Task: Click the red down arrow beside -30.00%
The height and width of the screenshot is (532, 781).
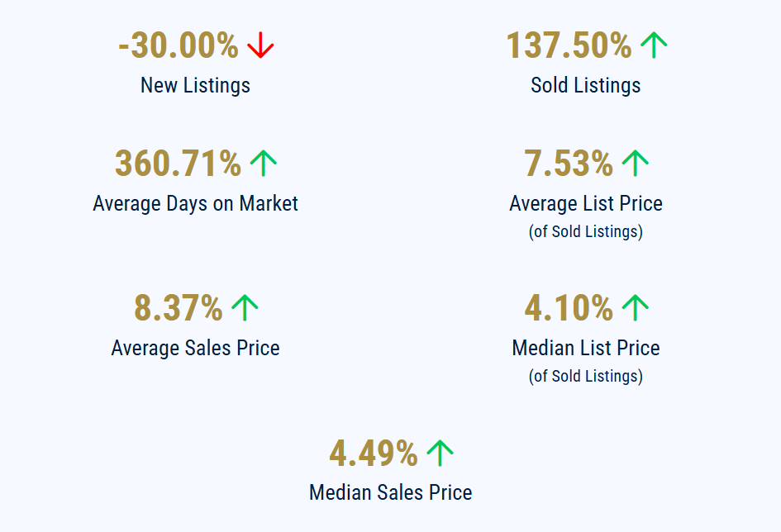Action: click(x=260, y=45)
